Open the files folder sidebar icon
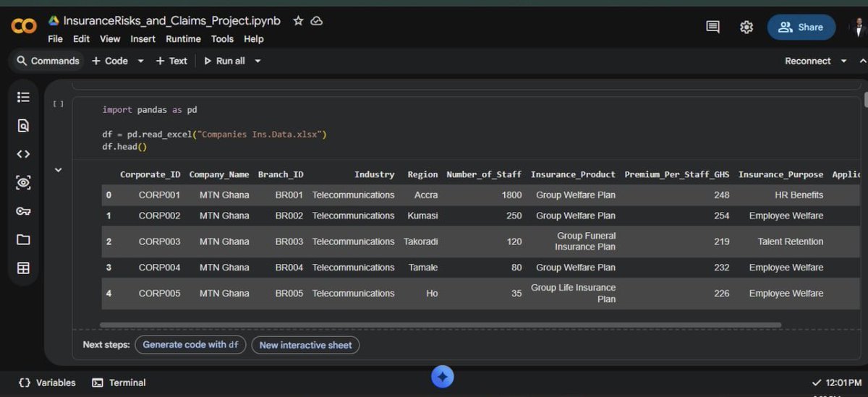868x397 pixels. point(23,239)
